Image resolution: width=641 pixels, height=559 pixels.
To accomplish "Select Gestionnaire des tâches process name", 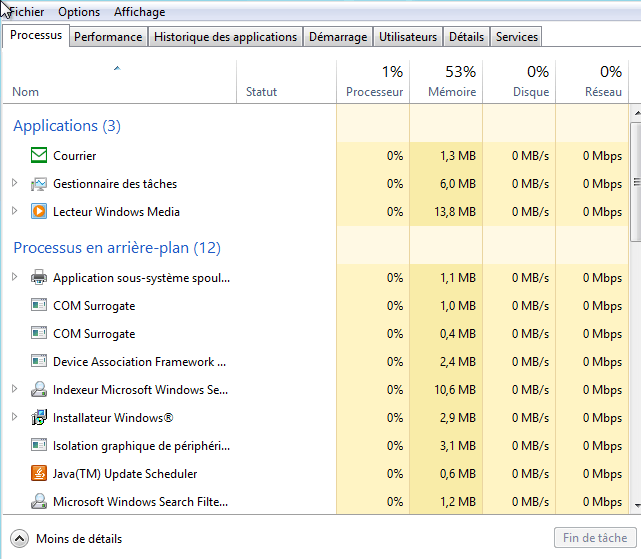I will (x=115, y=184).
